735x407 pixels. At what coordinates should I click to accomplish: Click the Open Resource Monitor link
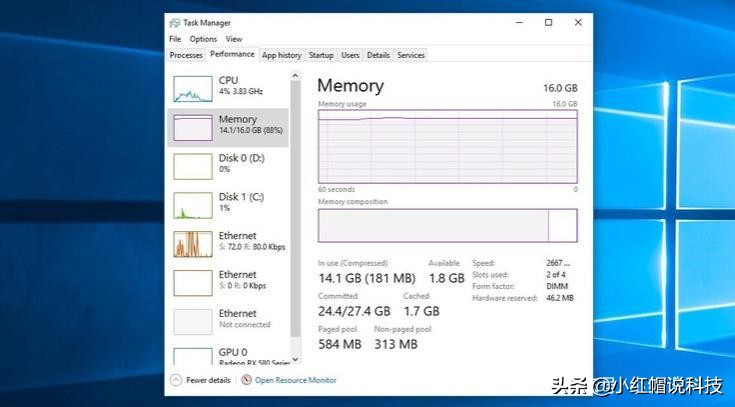click(x=295, y=380)
